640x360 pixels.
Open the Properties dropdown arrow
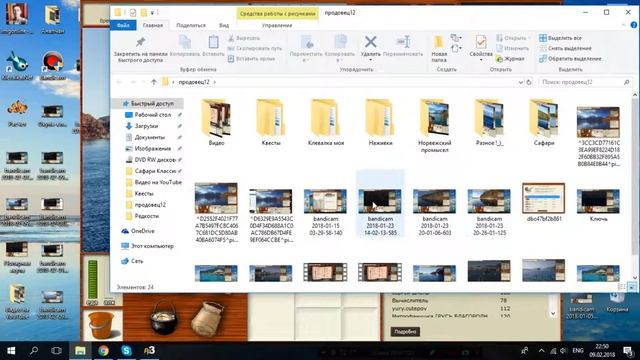click(481, 60)
